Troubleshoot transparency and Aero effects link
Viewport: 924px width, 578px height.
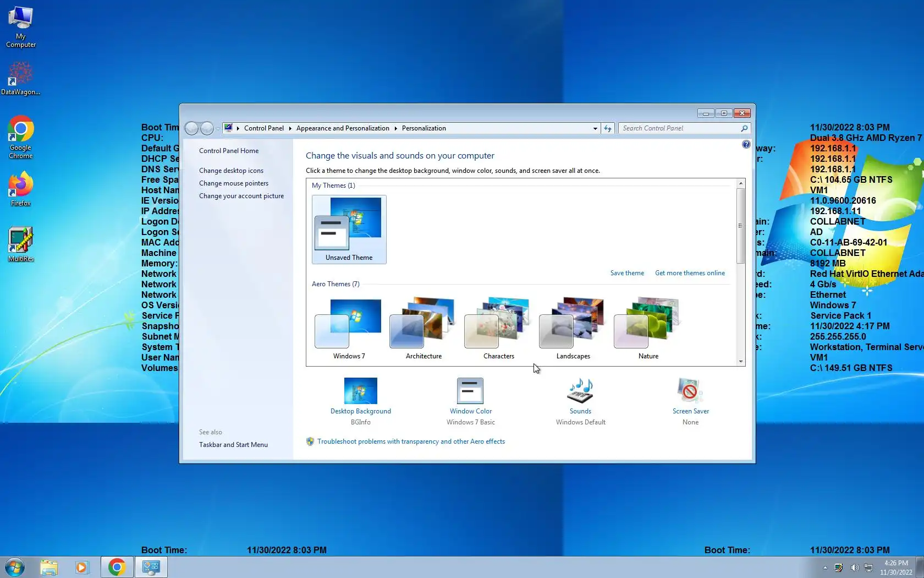coord(411,441)
